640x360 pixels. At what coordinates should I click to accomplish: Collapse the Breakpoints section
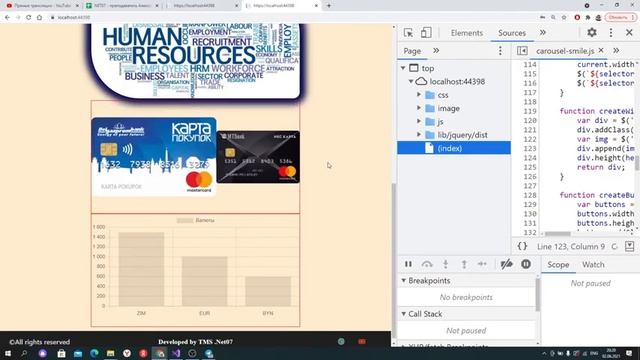[403, 280]
